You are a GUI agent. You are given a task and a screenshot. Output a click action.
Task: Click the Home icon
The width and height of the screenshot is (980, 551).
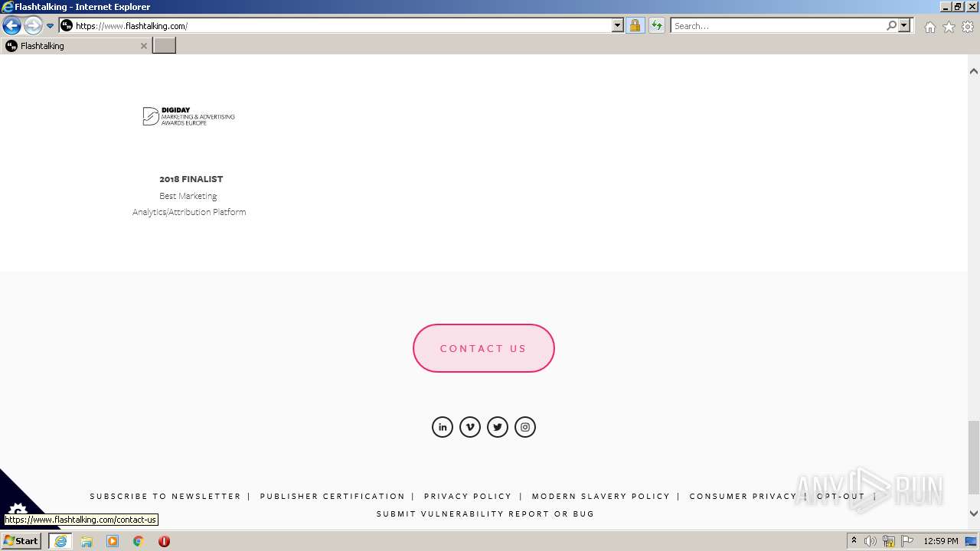click(x=929, y=27)
